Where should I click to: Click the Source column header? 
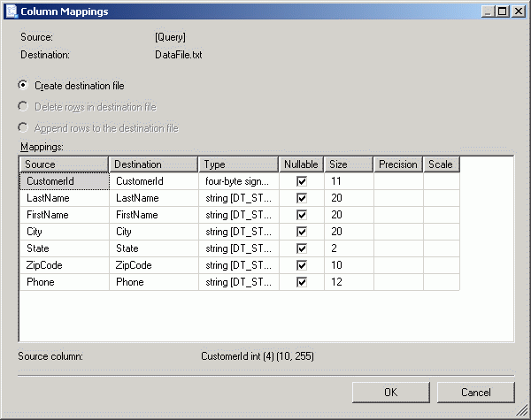point(64,164)
